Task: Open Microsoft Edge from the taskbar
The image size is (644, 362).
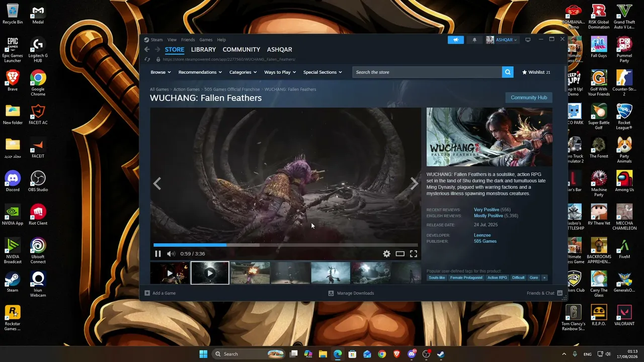Action: [338, 354]
